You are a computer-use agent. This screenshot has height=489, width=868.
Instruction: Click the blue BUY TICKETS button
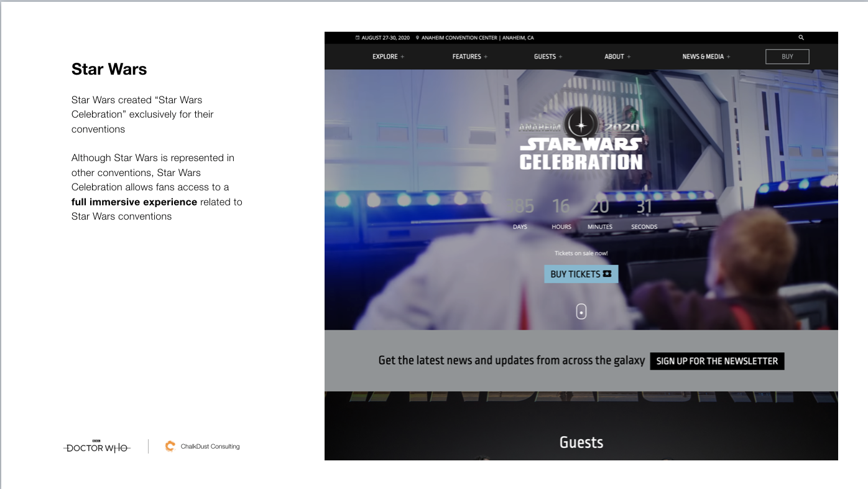tap(581, 274)
